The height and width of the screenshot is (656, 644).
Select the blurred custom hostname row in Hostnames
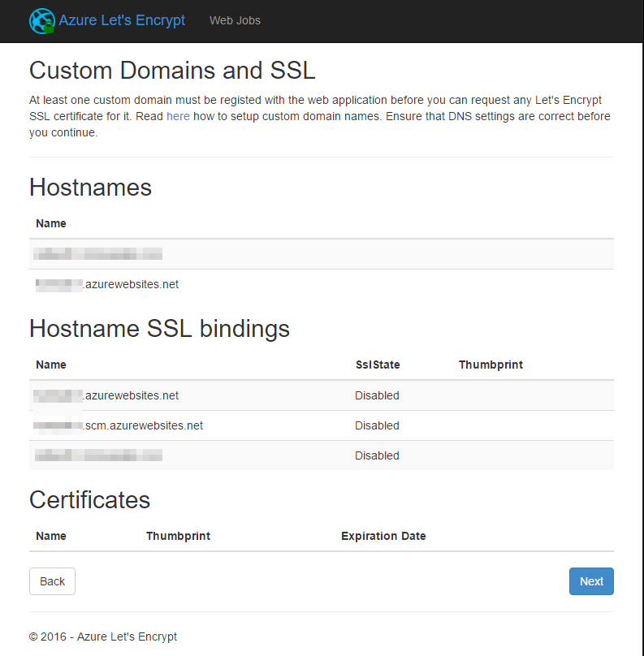(x=98, y=254)
